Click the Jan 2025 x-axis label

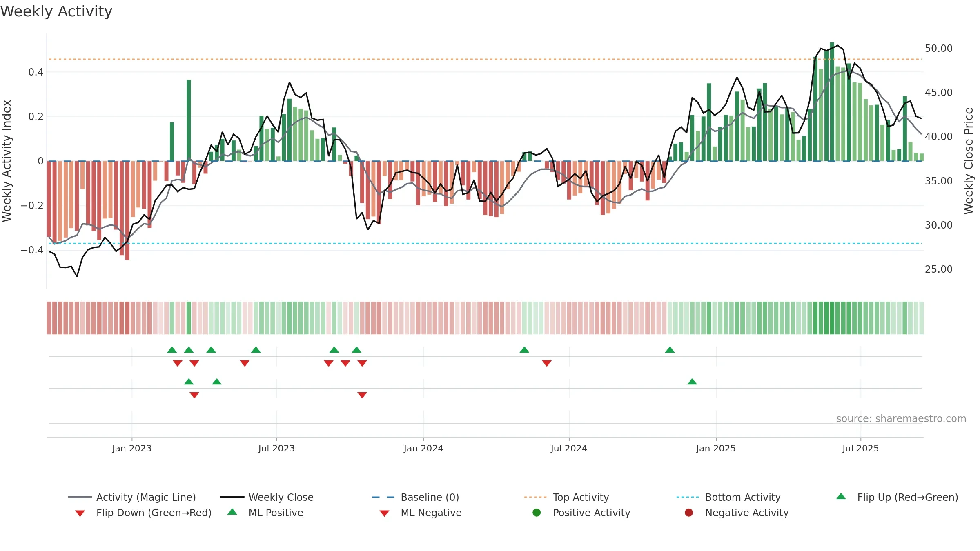[x=716, y=448]
